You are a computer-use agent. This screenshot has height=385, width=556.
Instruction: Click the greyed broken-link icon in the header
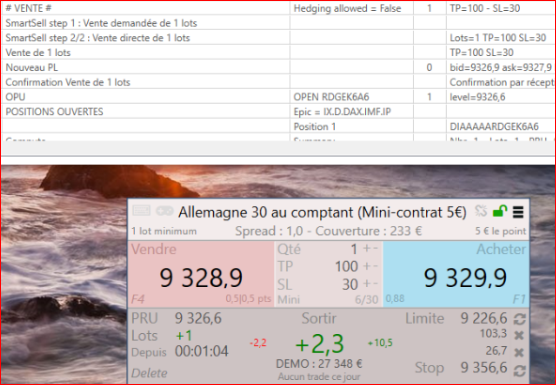[481, 211]
